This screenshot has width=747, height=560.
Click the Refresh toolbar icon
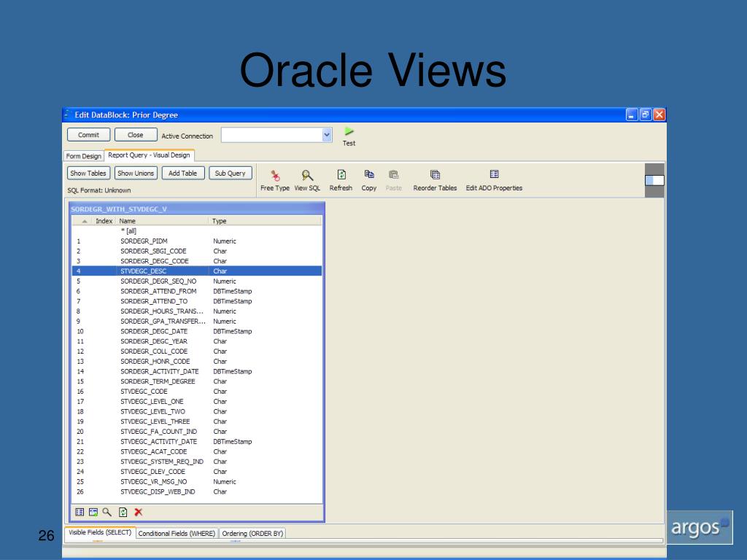tap(341, 175)
